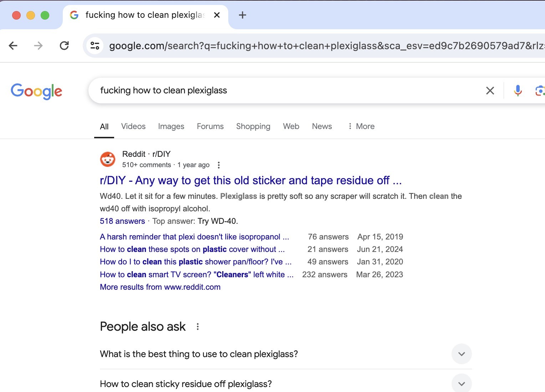Clear the search box with X icon
545x392 pixels.
click(x=490, y=91)
